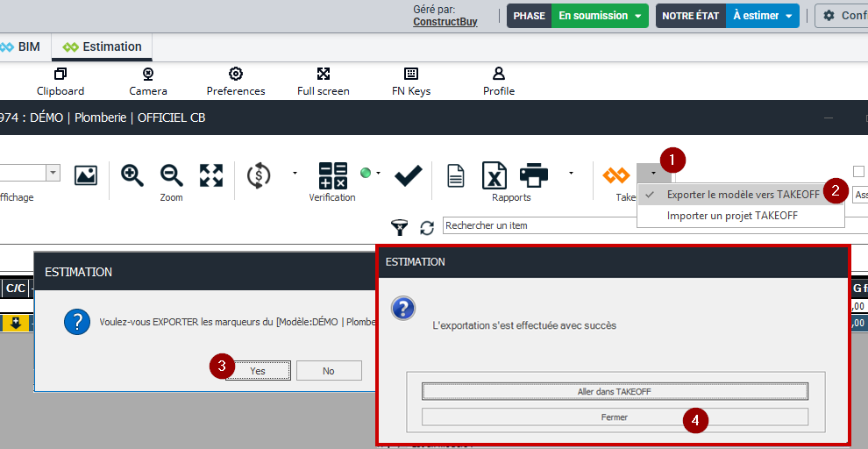Expand the Takeoff dropdown arrow
868x449 pixels.
point(652,174)
